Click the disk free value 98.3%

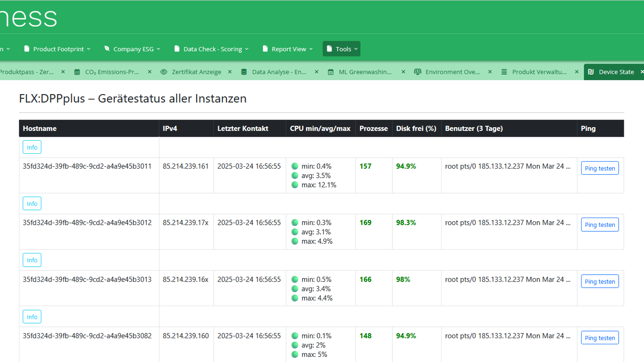coord(406,222)
